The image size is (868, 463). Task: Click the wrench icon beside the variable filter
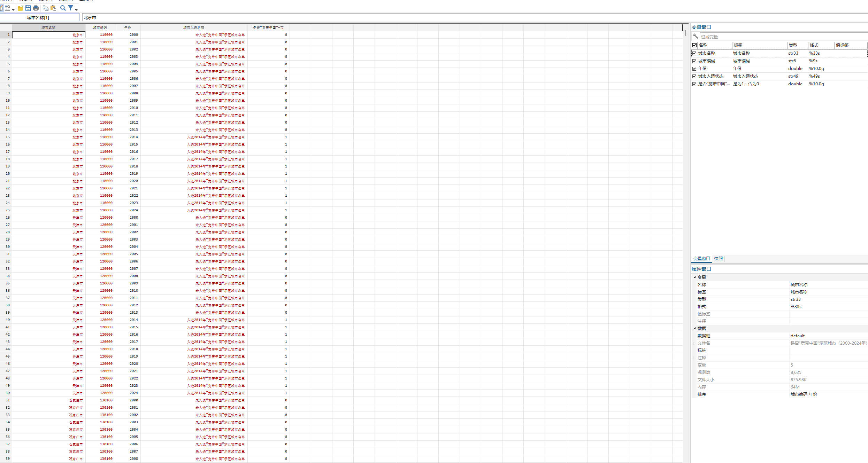696,36
